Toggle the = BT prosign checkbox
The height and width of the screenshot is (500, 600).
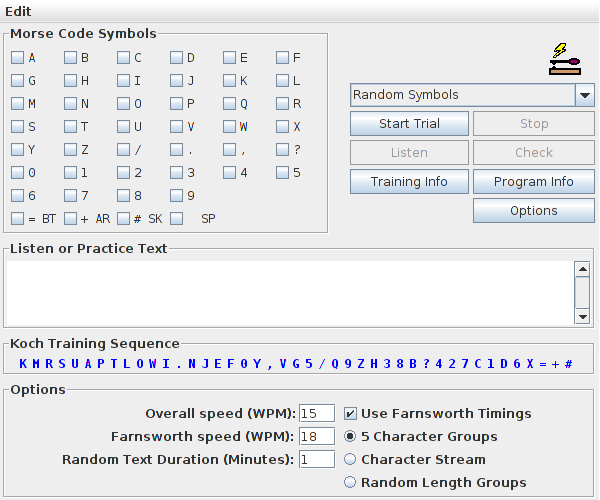tap(18, 219)
